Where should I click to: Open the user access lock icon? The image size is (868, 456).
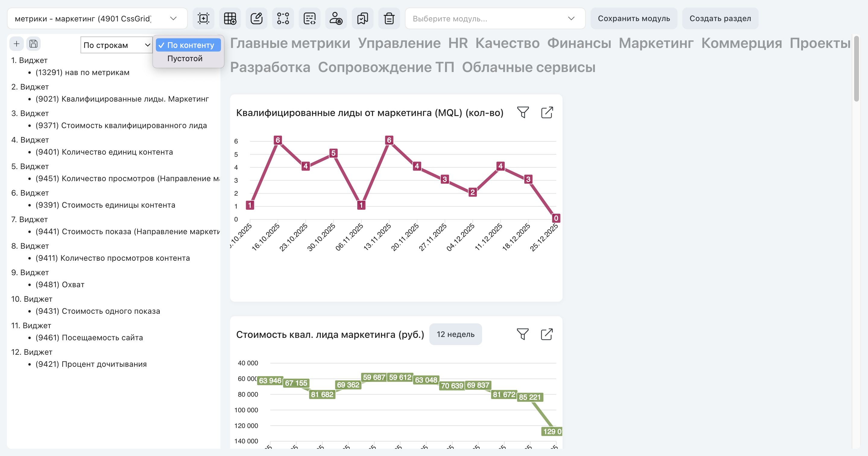tap(336, 18)
